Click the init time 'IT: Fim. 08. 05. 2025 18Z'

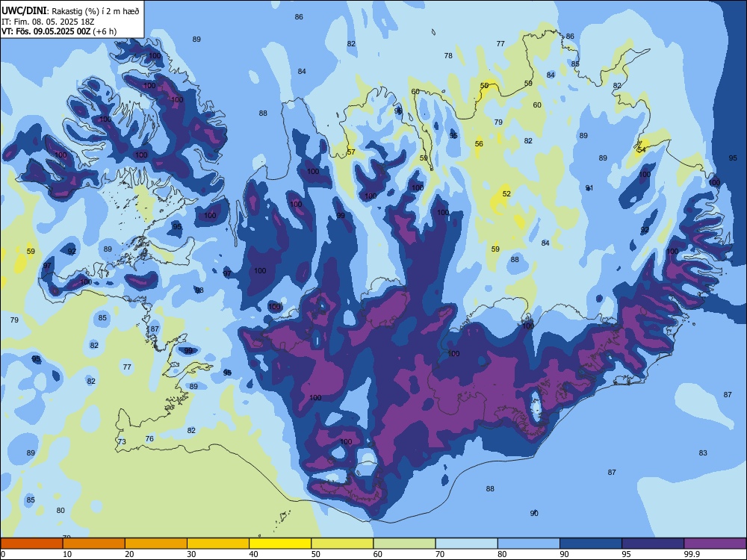(48, 22)
